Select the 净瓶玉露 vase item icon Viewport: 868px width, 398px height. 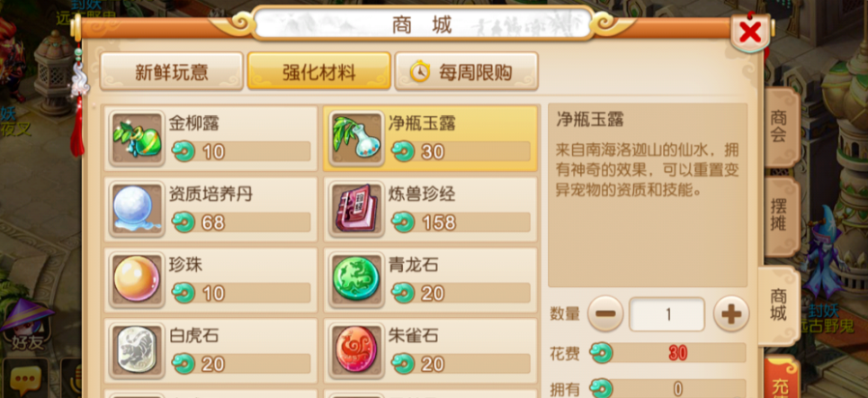pyautogui.click(x=356, y=138)
